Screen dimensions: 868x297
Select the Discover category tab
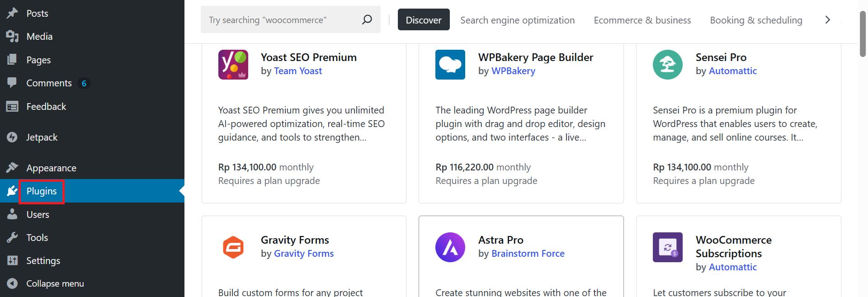pos(424,19)
